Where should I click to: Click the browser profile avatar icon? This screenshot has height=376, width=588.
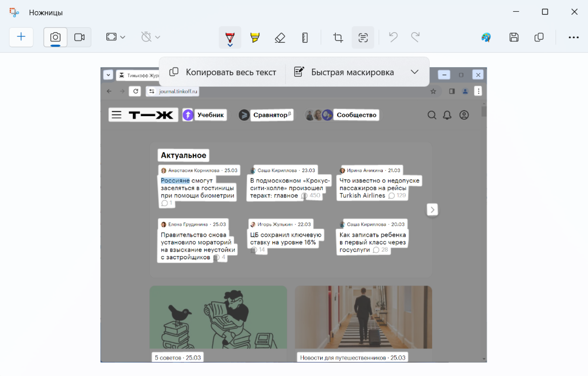pos(465,91)
